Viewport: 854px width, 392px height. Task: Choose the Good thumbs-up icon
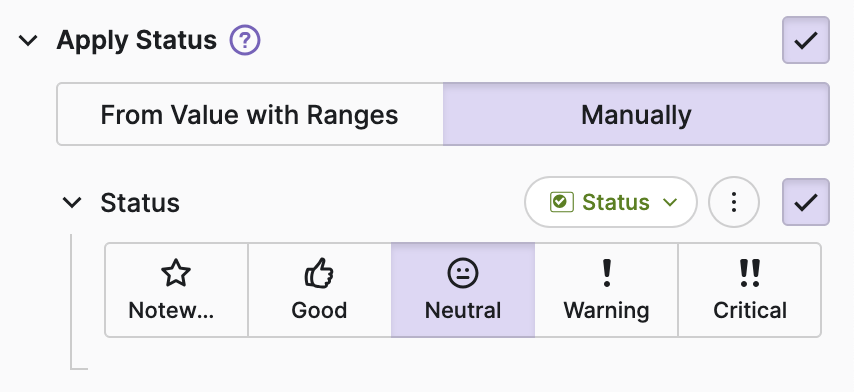point(319,273)
